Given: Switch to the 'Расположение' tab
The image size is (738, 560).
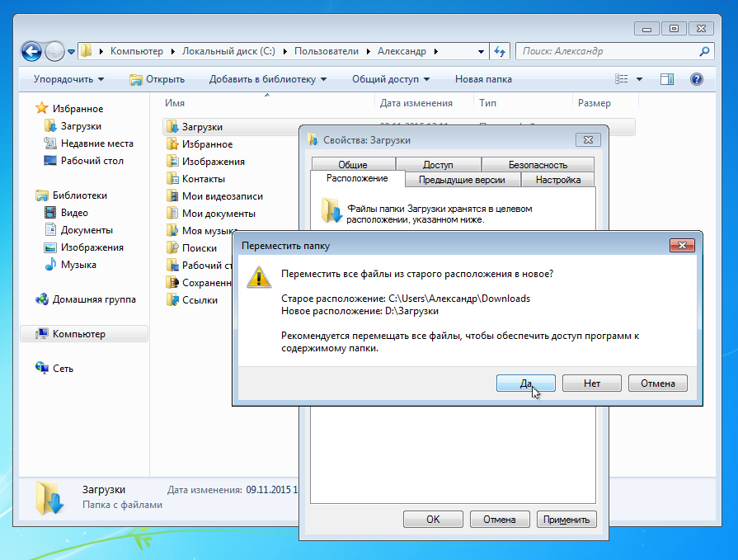Looking at the screenshot, I should pyautogui.click(x=357, y=178).
